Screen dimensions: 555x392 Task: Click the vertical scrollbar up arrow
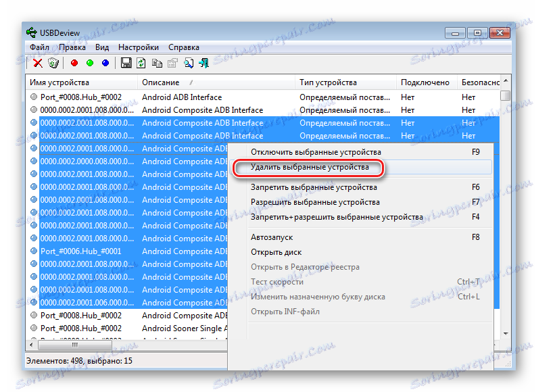pyautogui.click(x=506, y=81)
